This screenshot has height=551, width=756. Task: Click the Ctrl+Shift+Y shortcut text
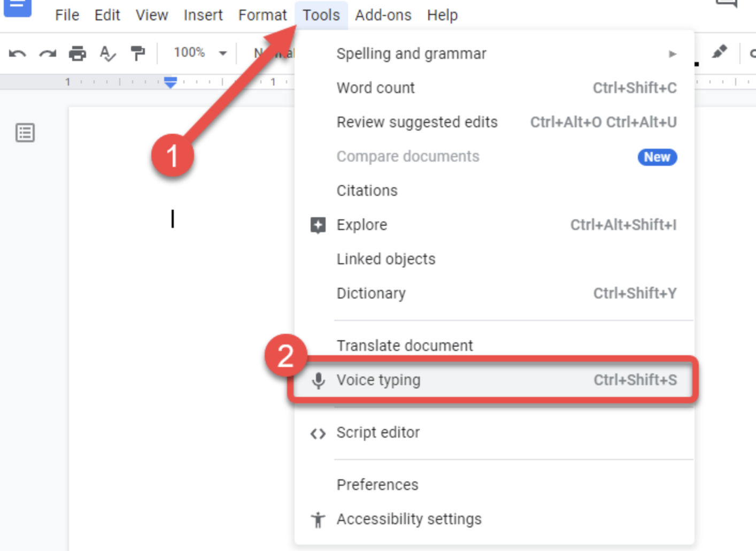click(635, 293)
